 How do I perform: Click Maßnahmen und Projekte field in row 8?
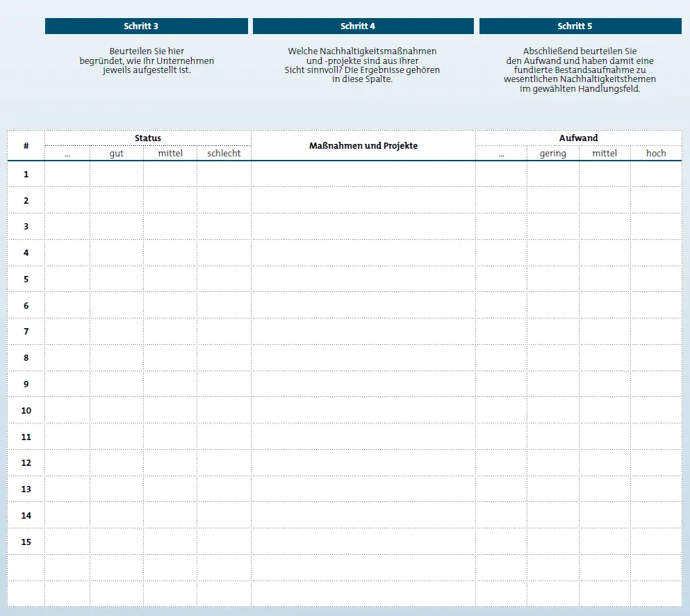(x=363, y=358)
